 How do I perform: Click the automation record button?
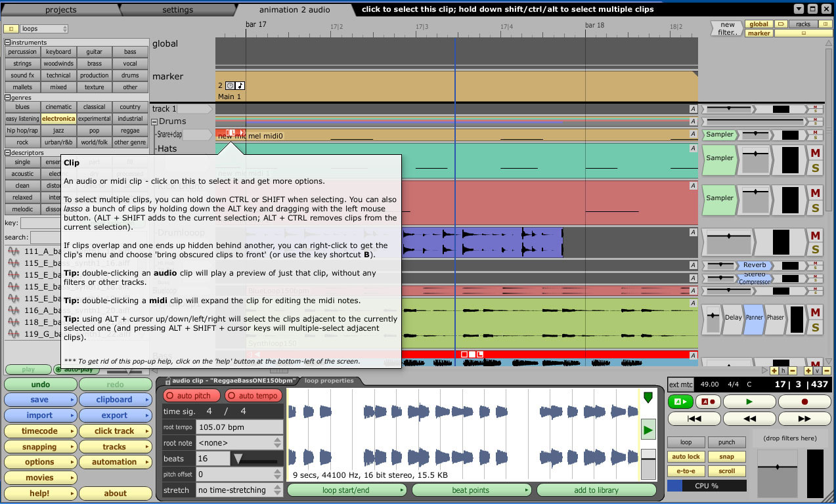[707, 402]
